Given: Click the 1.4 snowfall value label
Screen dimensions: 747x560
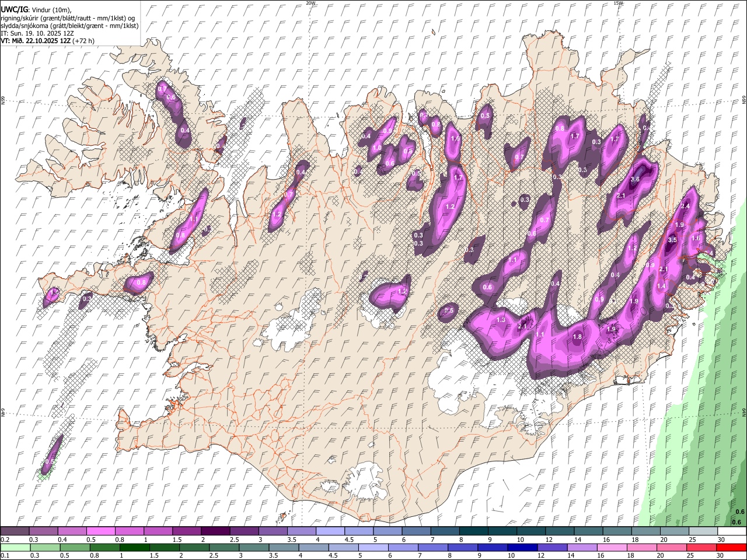Looking at the screenshot, I should pyautogui.click(x=661, y=286).
